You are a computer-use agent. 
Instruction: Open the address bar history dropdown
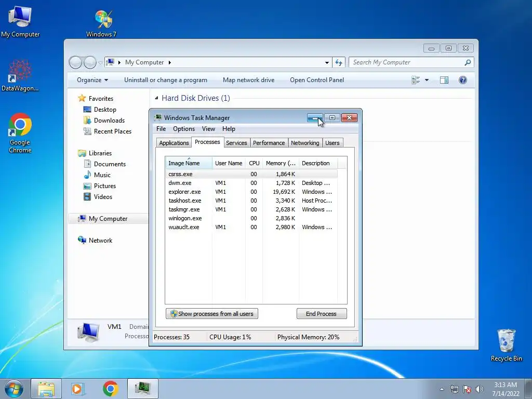[x=327, y=62]
